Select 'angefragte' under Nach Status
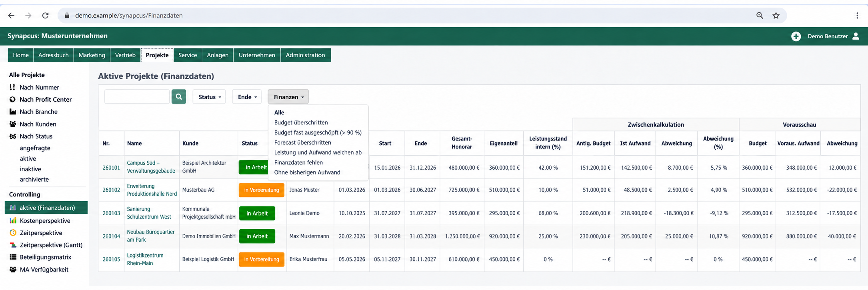 [35, 148]
